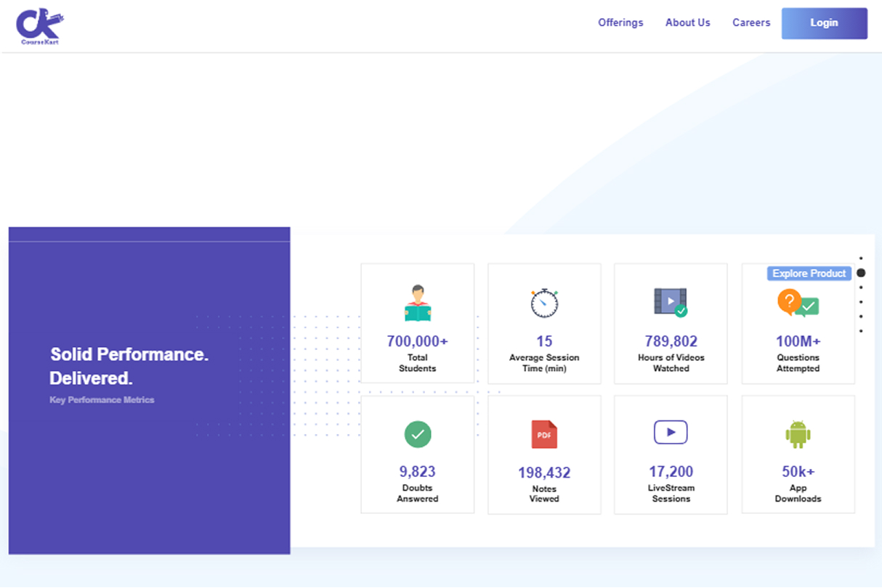882x588 pixels.
Task: Click the Explore Product label
Action: click(809, 274)
